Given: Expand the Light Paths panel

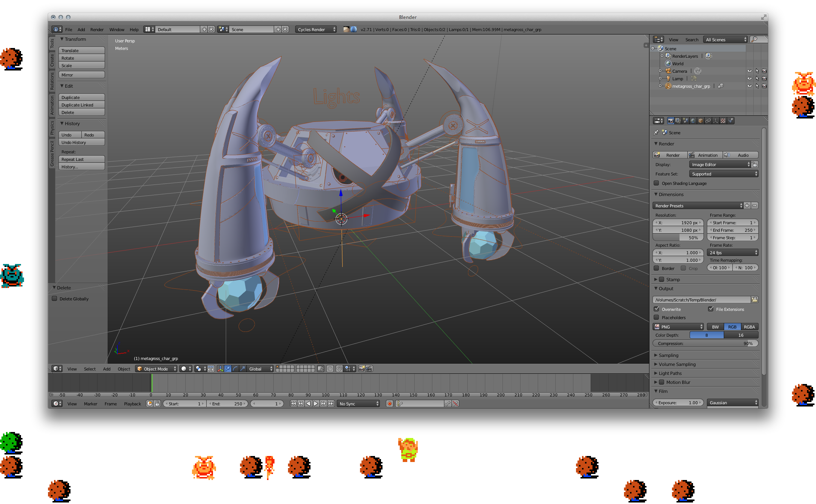Looking at the screenshot, I should tap(670, 373).
